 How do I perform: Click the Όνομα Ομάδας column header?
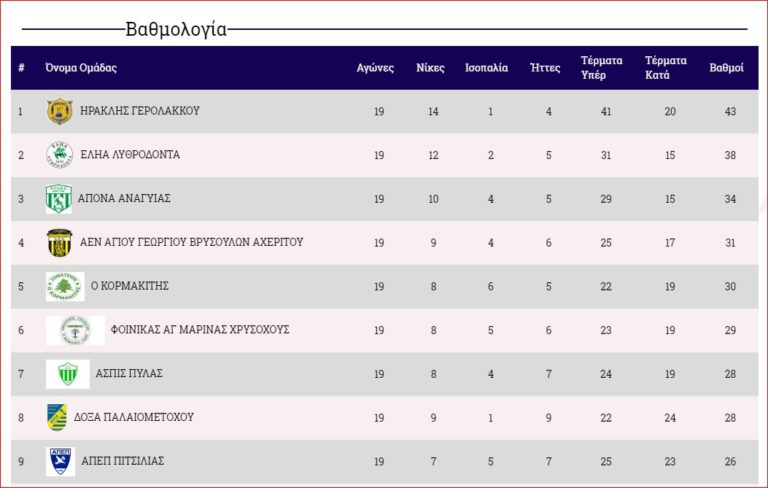pos(81,68)
